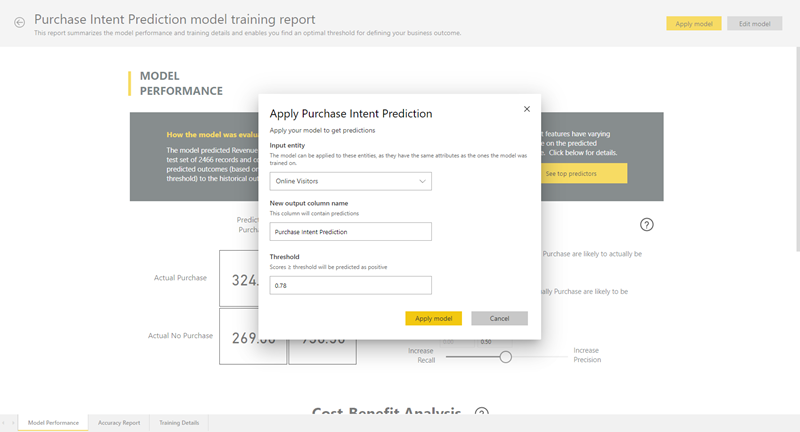Click the back arrow icon
The height and width of the screenshot is (432, 800).
tap(19, 22)
